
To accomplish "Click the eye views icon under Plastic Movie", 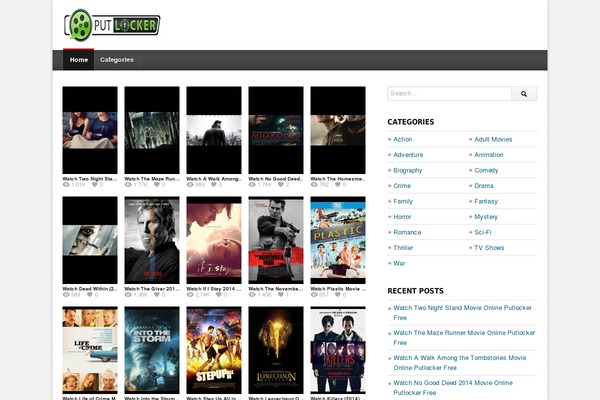I will (314, 295).
